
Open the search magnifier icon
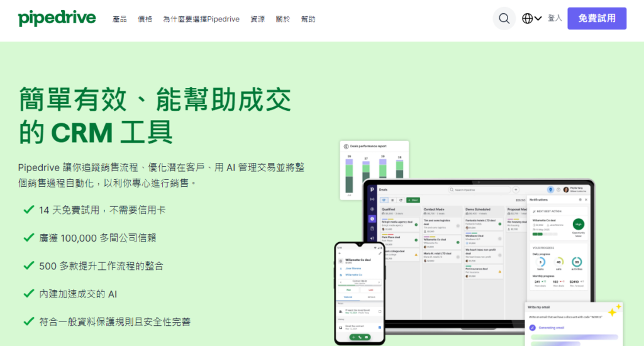point(504,18)
